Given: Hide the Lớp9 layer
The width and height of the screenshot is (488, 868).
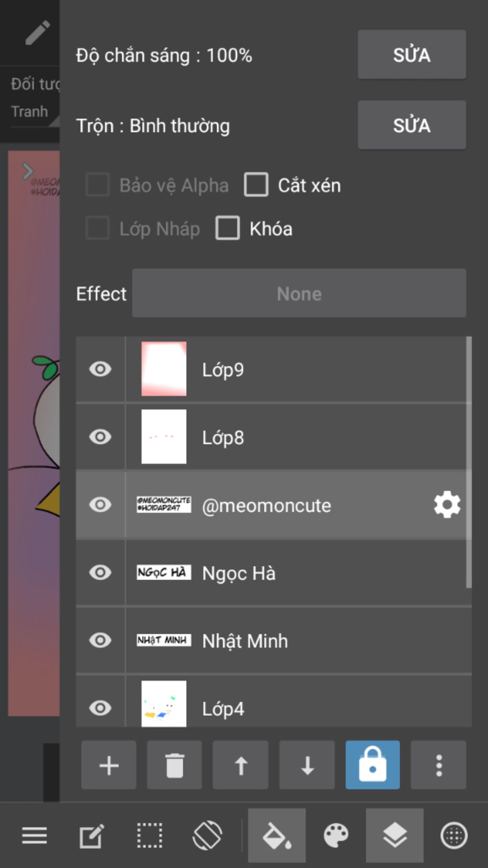Looking at the screenshot, I should click(x=100, y=369).
